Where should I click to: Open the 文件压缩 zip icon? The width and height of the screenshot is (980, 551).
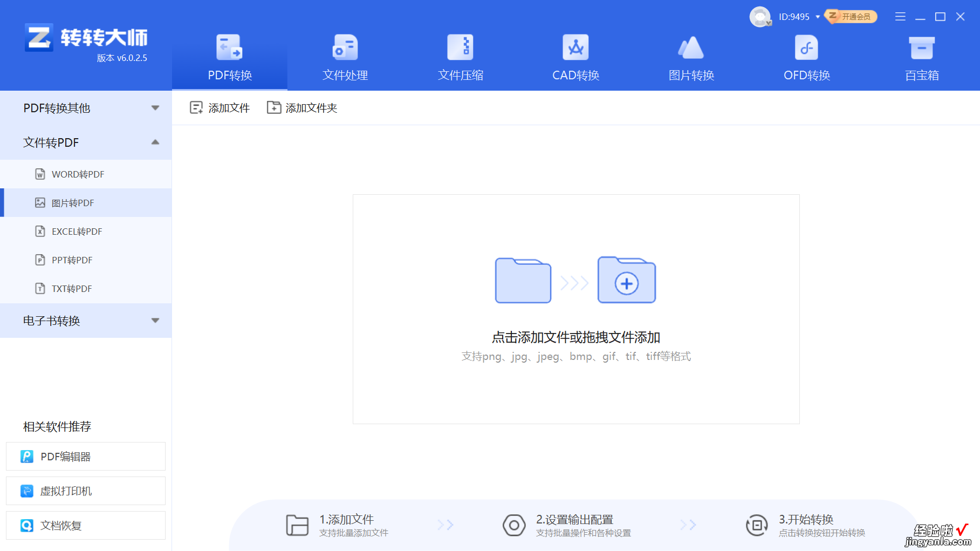coord(461,47)
